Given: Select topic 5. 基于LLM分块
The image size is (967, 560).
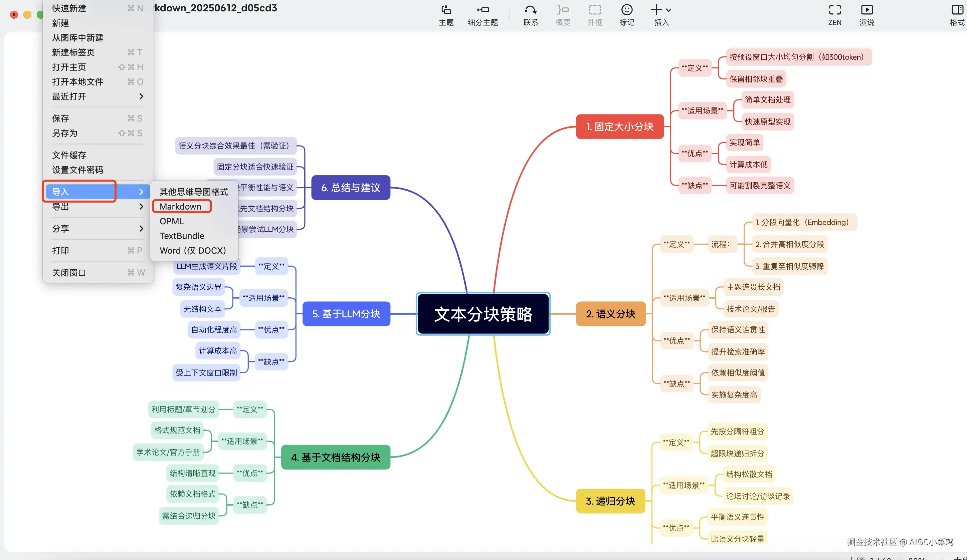Looking at the screenshot, I should point(346,314).
